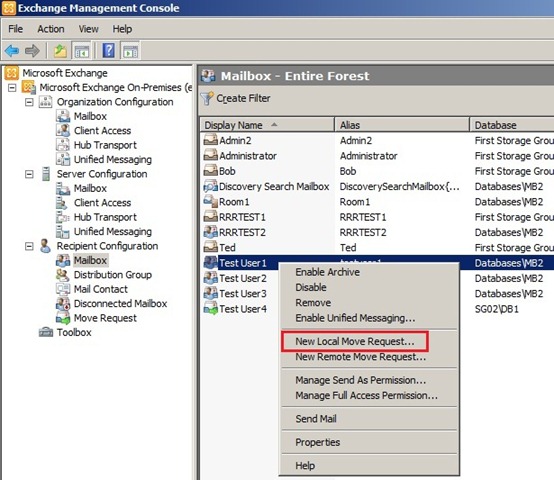Select the Admin2 mailbox row
Screen dimensions: 554x480
377,141
